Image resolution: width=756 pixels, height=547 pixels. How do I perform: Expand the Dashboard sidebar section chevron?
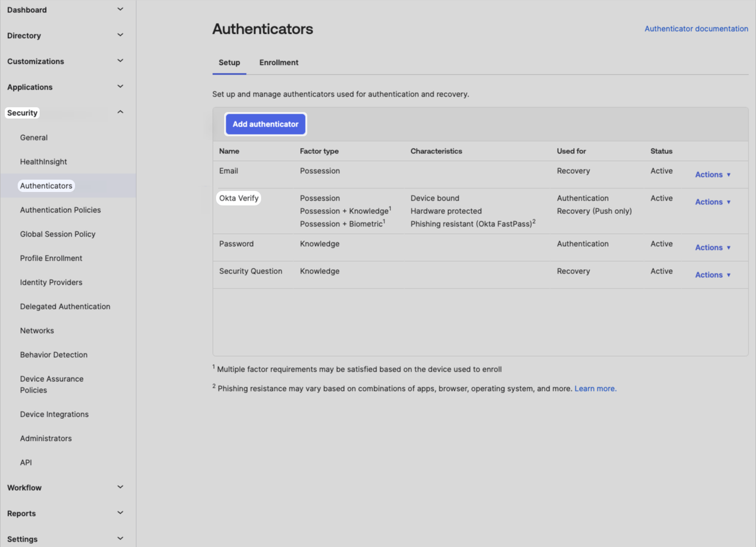point(120,9)
